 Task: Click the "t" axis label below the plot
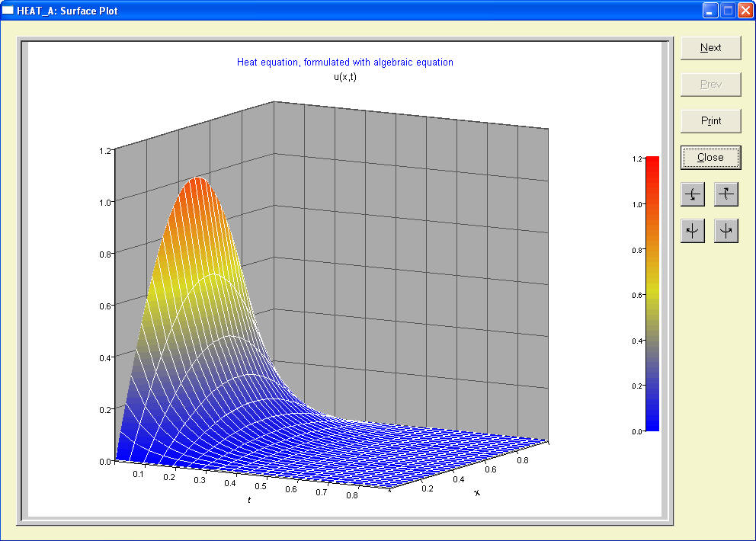coord(248,500)
